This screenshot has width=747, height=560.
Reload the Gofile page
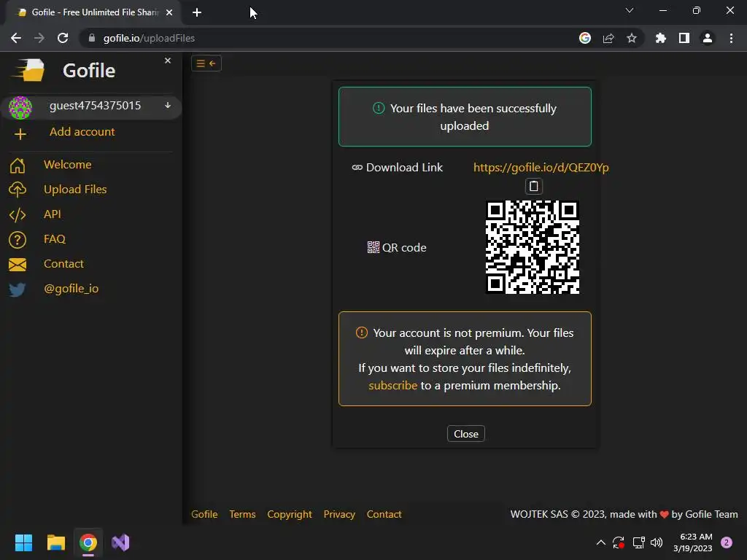click(63, 38)
